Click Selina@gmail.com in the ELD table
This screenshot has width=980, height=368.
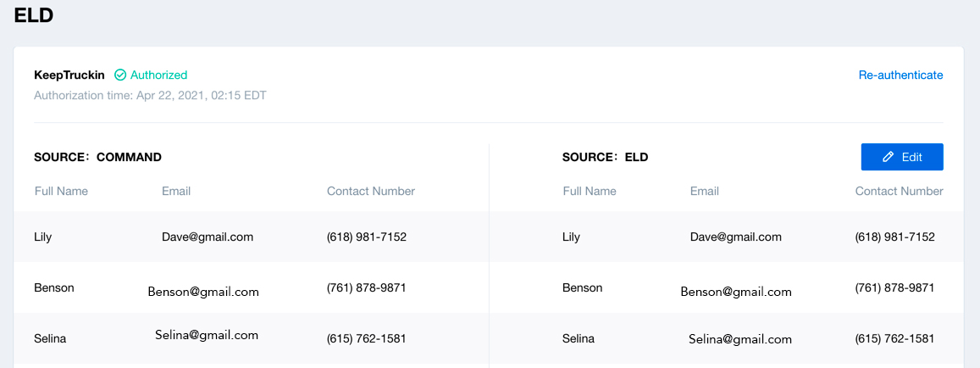(740, 339)
